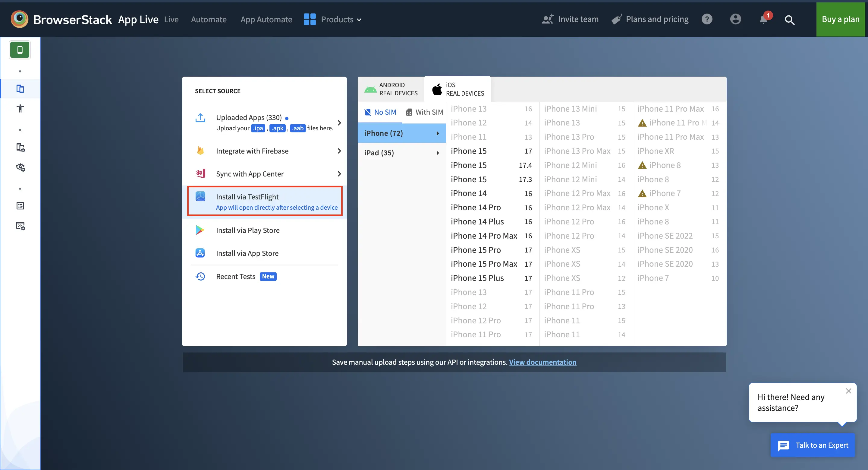Switch to Android Real Devices tab

tap(391, 89)
